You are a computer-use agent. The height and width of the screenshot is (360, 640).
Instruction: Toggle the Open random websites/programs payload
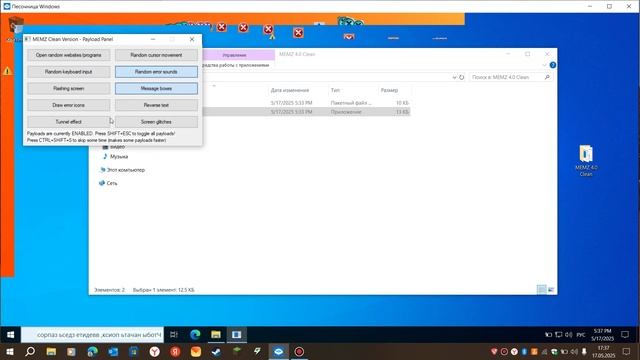[x=69, y=55]
